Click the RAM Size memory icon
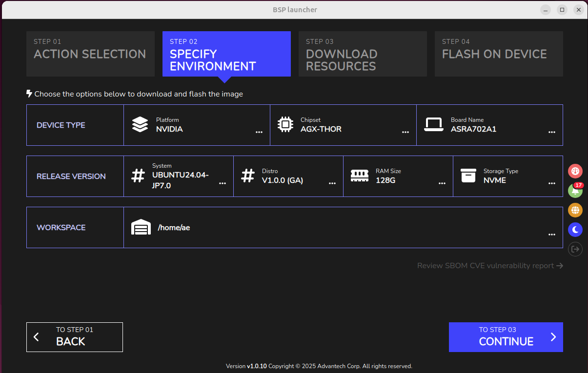The width and height of the screenshot is (588, 373). [x=360, y=176]
